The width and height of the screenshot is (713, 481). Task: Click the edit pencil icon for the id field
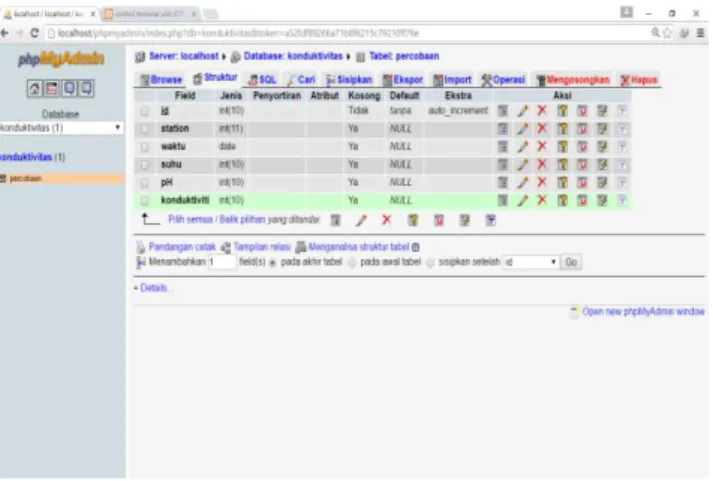coord(522,111)
